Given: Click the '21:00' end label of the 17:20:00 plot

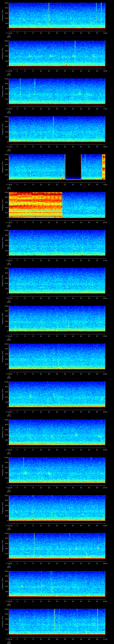Looking at the screenshot, I should 105,260.
